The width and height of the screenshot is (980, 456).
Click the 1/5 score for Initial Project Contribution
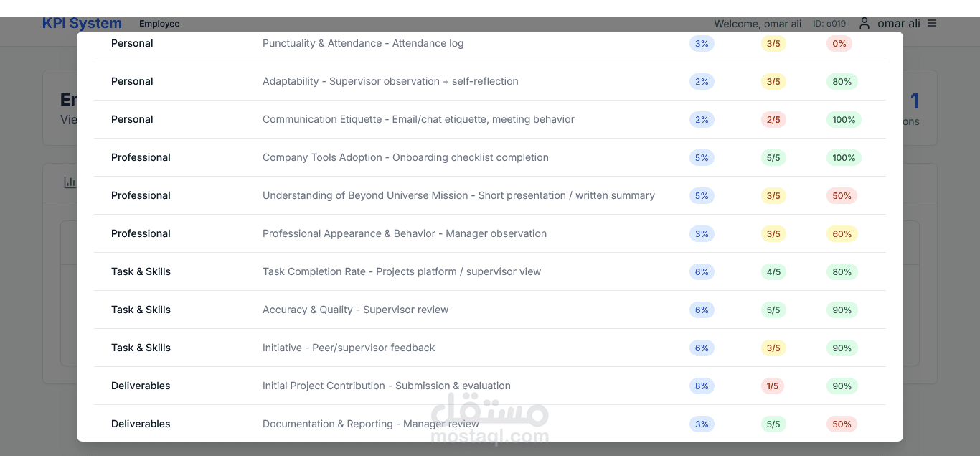click(x=773, y=386)
